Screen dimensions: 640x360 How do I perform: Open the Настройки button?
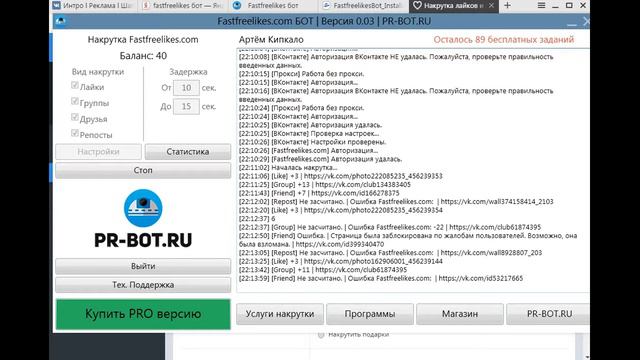pyautogui.click(x=98, y=152)
